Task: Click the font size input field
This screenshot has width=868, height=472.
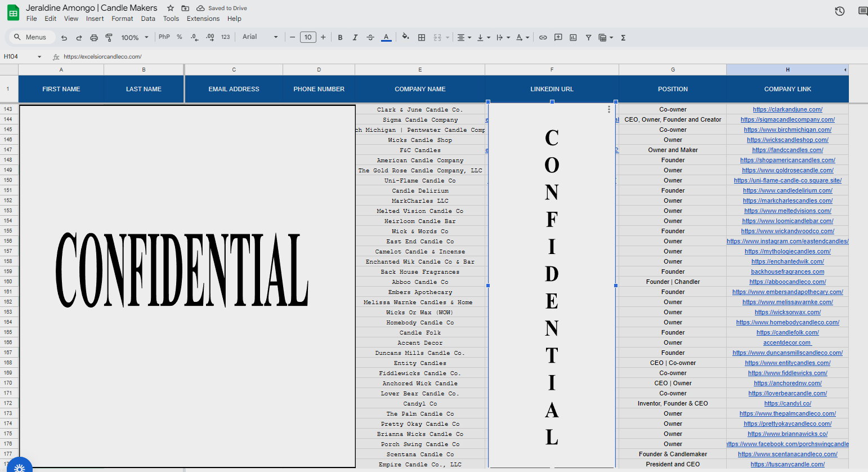Action: pyautogui.click(x=308, y=38)
